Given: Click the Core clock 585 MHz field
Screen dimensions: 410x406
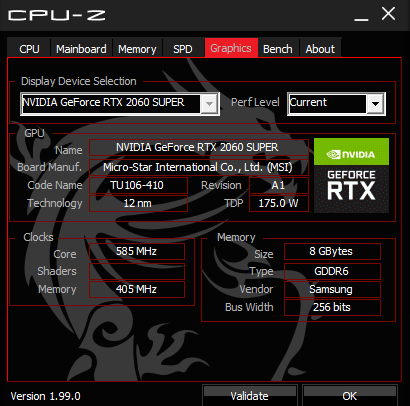Looking at the screenshot, I should [137, 251].
